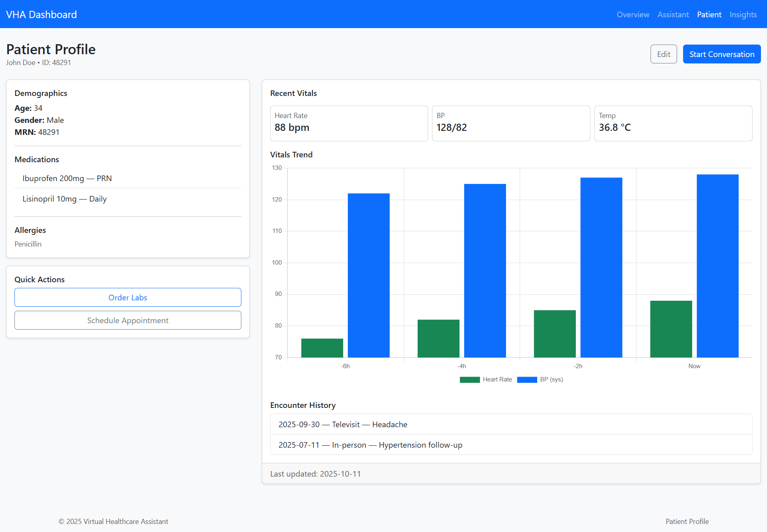Click the VHA Dashboard brand logo
This screenshot has height=532, width=767.
41,14
